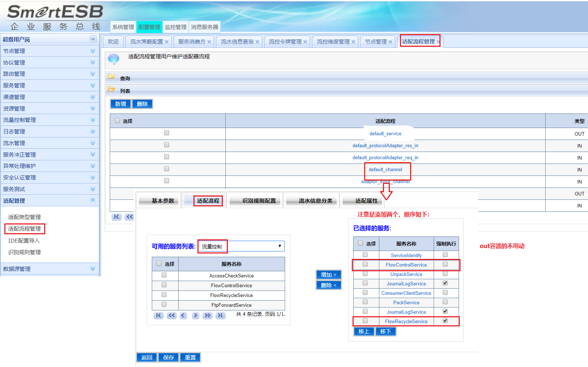The image size is (588, 367).
Task: Check the default_service row checkbox
Action: pos(167,133)
